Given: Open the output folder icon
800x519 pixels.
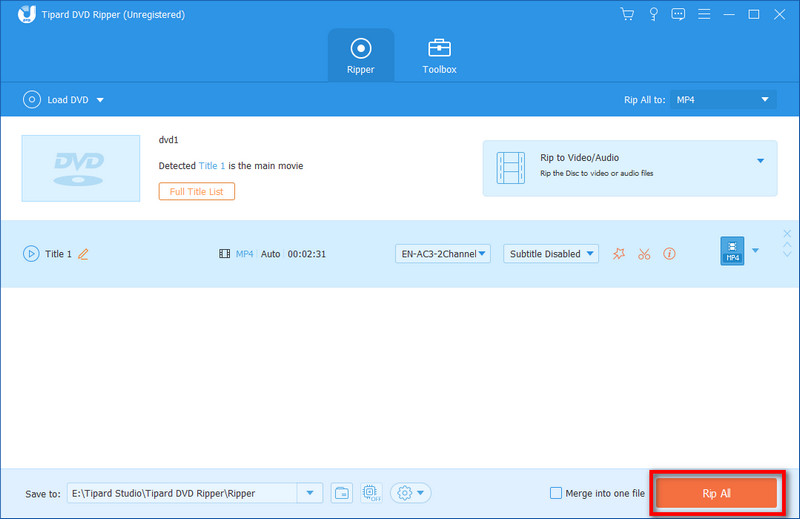Looking at the screenshot, I should (x=342, y=493).
